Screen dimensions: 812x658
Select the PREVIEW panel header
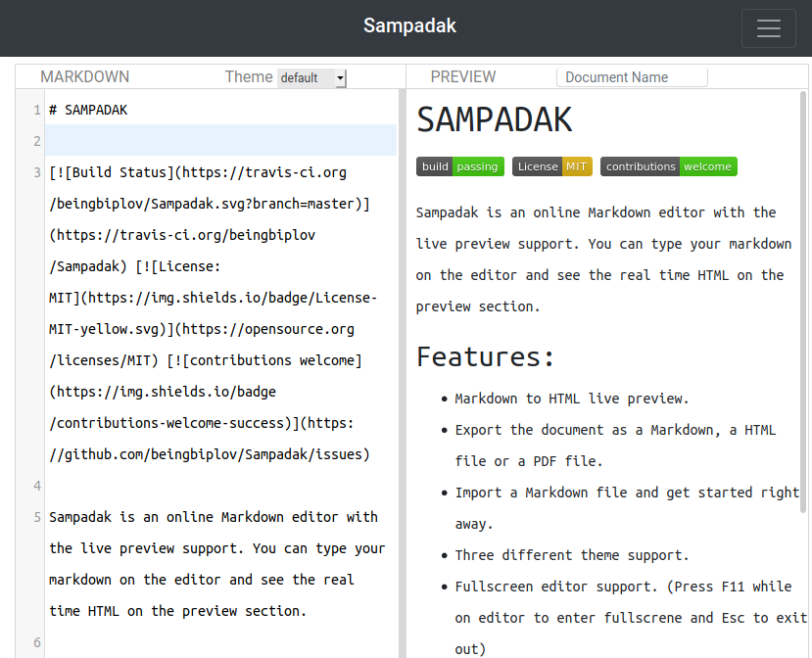[463, 76]
